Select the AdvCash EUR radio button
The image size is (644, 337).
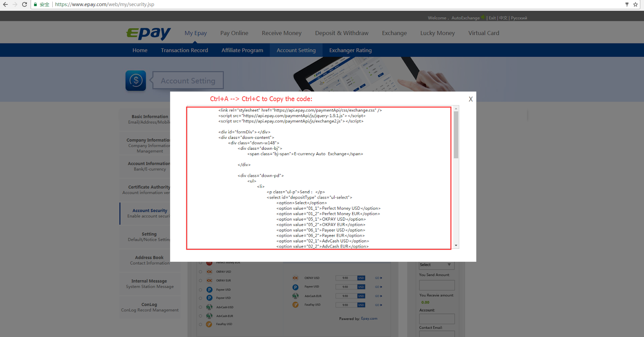tap(200, 316)
